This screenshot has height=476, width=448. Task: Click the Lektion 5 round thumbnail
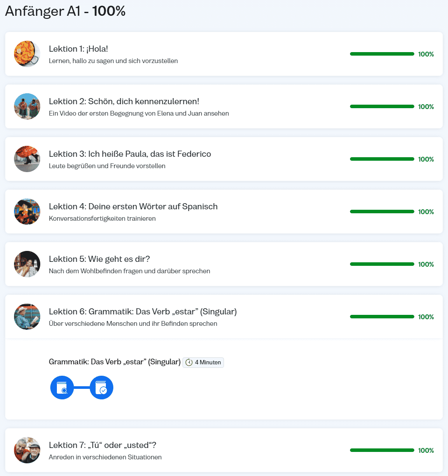(x=27, y=264)
